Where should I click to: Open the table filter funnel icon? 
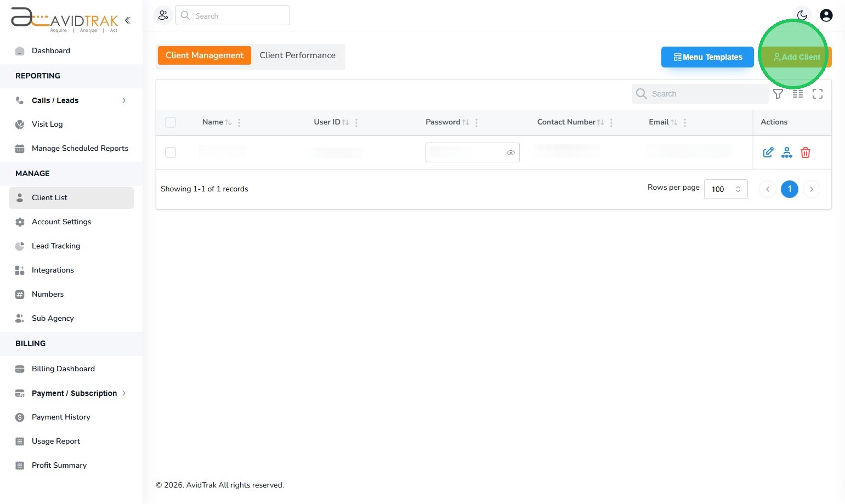click(x=778, y=94)
